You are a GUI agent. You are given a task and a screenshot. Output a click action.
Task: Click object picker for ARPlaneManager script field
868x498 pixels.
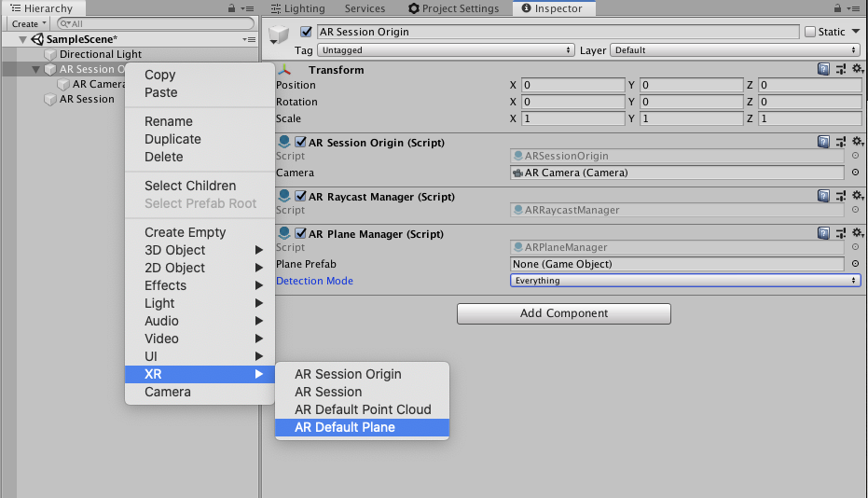click(855, 247)
